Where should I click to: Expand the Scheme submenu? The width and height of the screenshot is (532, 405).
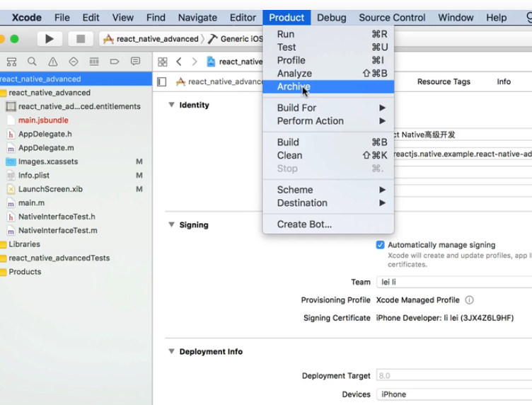(328, 190)
